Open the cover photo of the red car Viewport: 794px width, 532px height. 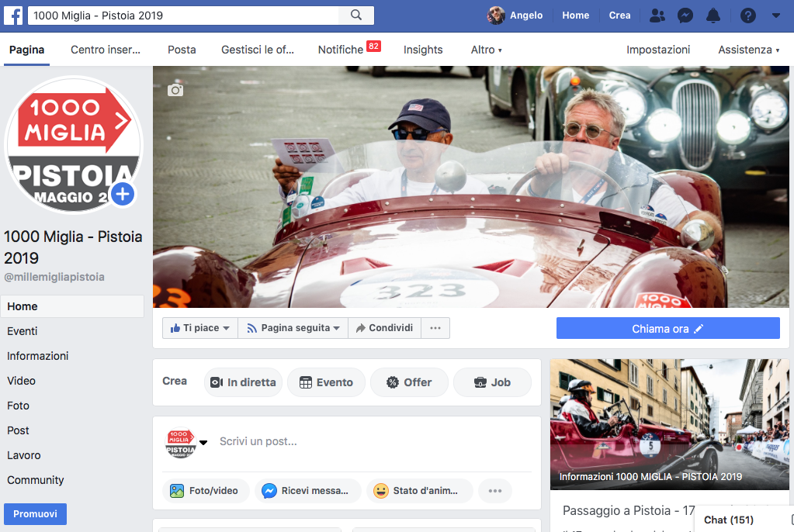(x=471, y=187)
